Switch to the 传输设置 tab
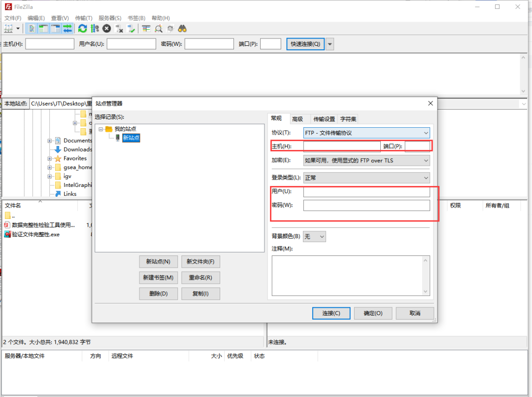Viewport: 532px width, 397px height. [324, 119]
